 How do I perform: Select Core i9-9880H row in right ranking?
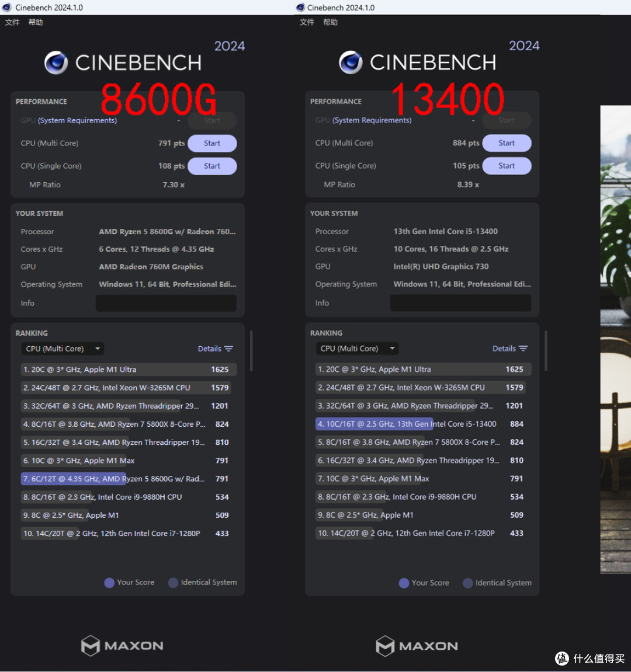(x=424, y=497)
